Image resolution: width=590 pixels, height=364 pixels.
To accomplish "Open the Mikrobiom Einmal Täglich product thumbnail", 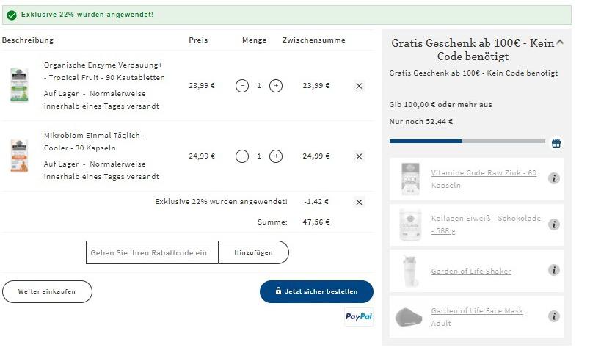I will (x=19, y=156).
